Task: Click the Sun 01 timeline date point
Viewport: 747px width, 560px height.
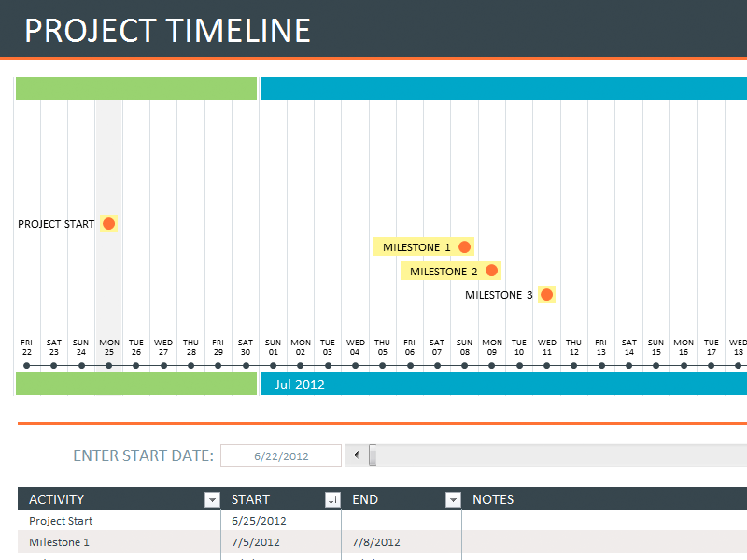Action: [273, 365]
